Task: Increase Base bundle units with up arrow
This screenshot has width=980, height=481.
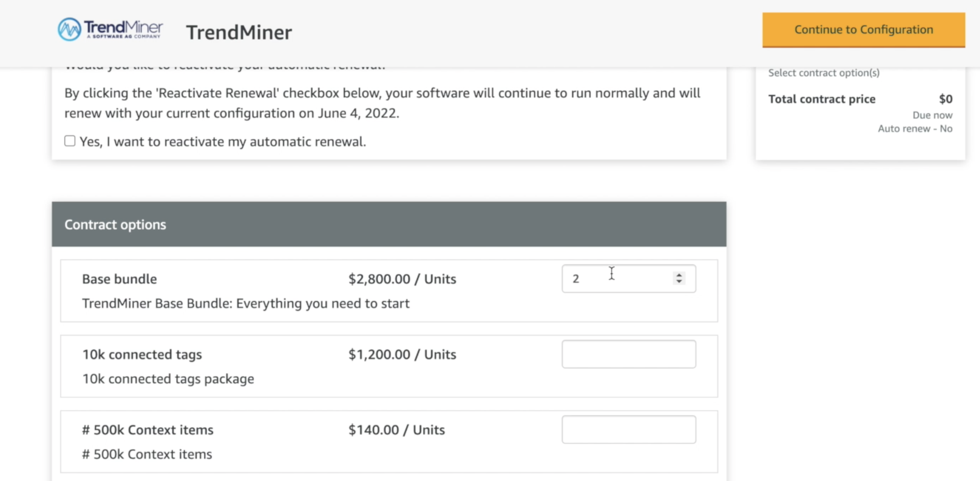Action: [679, 275]
